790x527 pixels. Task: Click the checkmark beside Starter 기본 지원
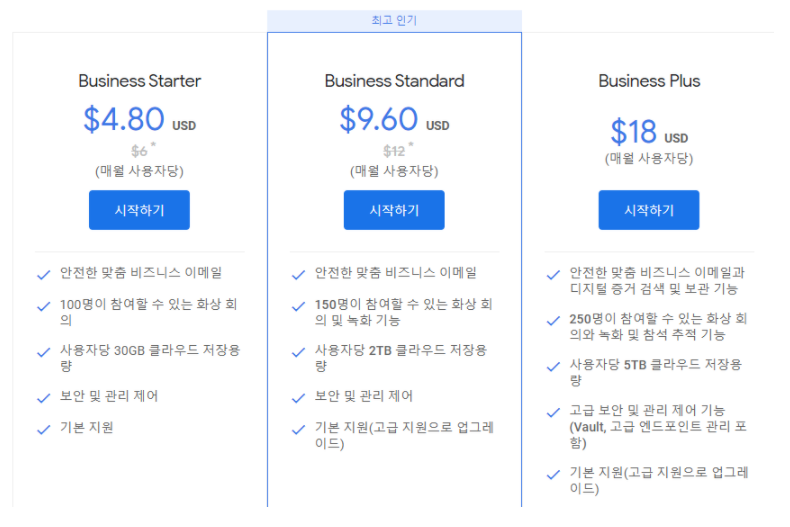(44, 429)
